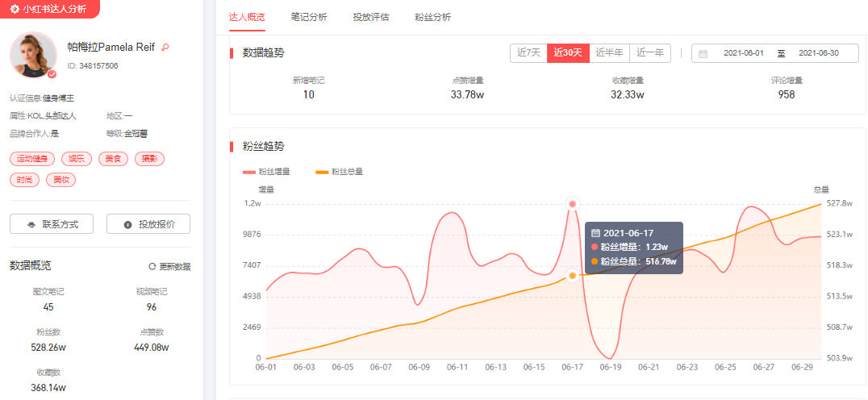The height and width of the screenshot is (400, 868).
Task: Click the 收藏增量 value 32.33w
Action: [627, 94]
